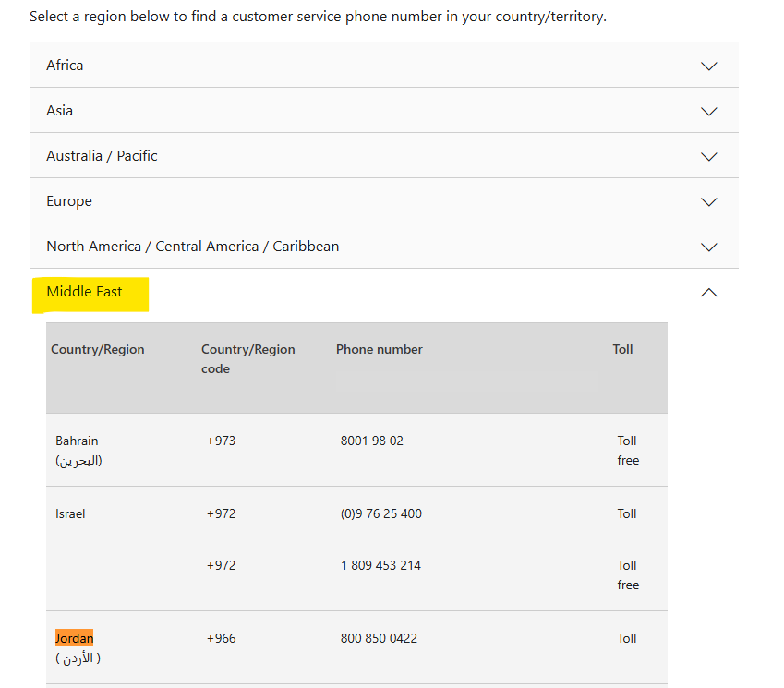Click the highlighted Middle East heading
Viewport: 784px width, 688px height.
point(84,292)
